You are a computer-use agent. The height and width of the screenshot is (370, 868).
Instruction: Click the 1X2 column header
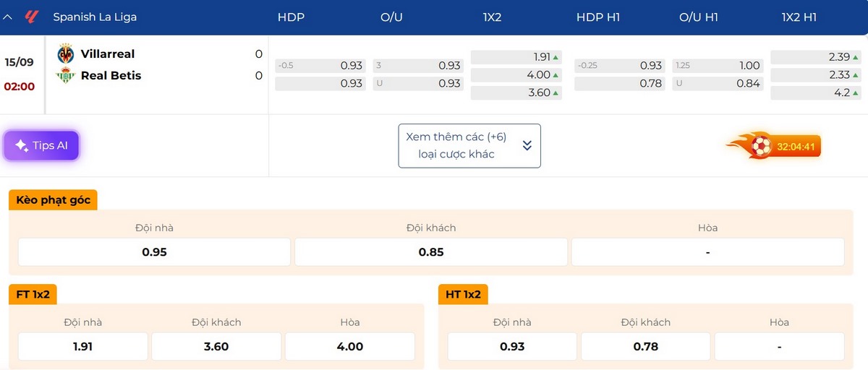pyautogui.click(x=492, y=17)
